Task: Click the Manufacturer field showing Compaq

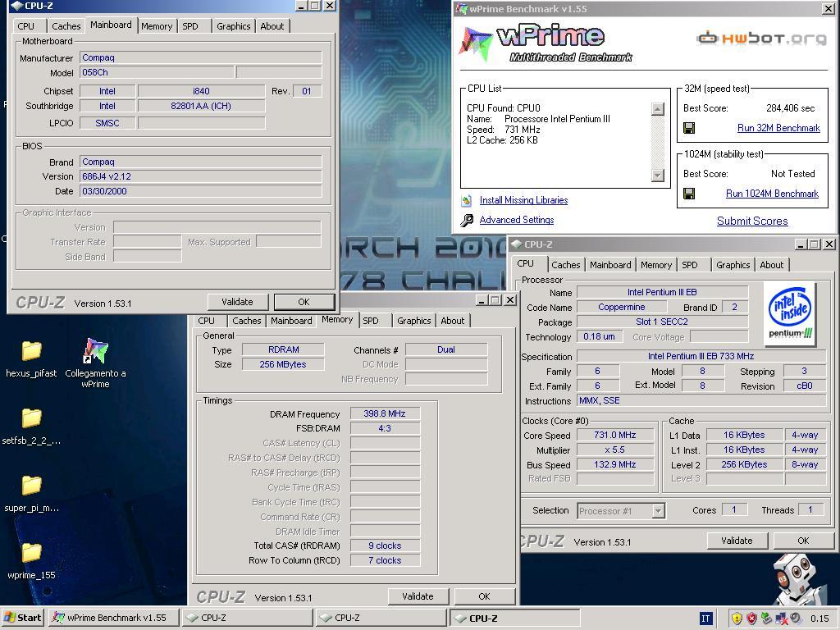Action: tap(201, 58)
